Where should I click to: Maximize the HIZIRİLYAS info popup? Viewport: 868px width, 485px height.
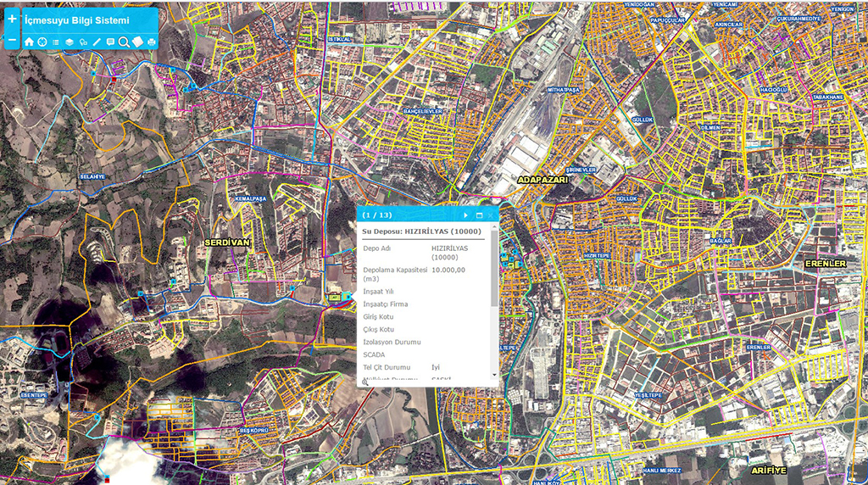479,215
